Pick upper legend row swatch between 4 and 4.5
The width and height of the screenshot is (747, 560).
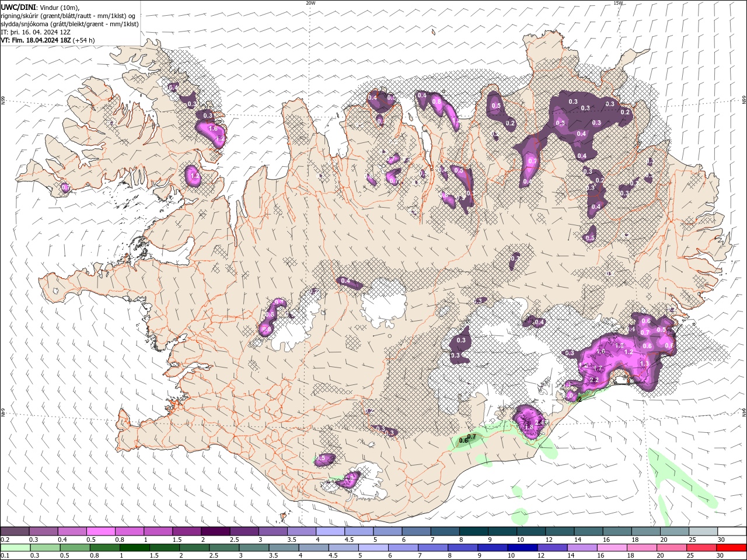pyautogui.click(x=330, y=531)
